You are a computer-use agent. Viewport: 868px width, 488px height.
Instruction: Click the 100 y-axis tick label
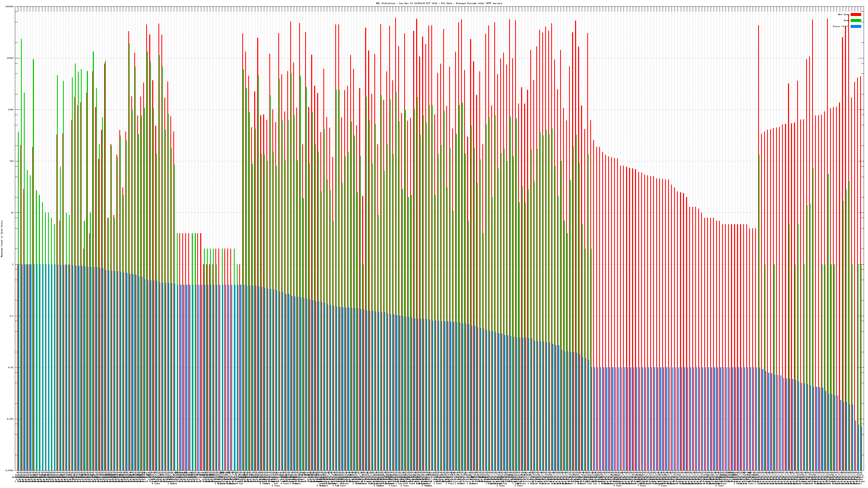click(12, 161)
